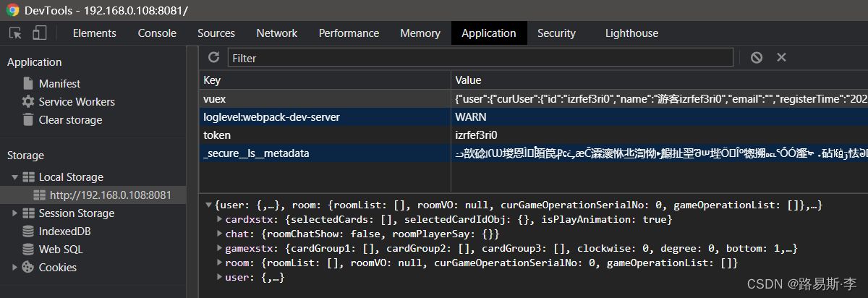Open Clear storage with trash icon
The width and height of the screenshot is (868, 298).
tap(70, 120)
